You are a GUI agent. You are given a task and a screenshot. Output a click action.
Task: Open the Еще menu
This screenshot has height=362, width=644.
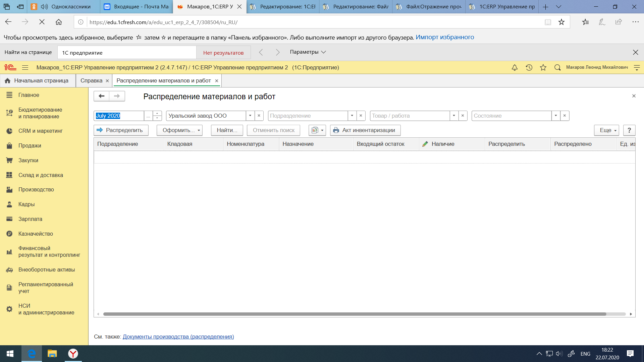click(606, 130)
